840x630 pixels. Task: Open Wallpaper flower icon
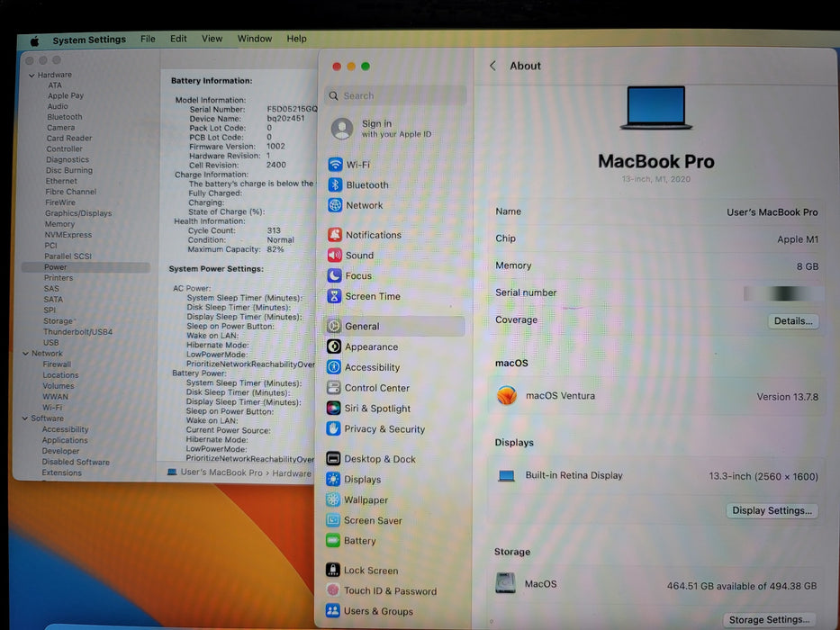tap(333, 499)
